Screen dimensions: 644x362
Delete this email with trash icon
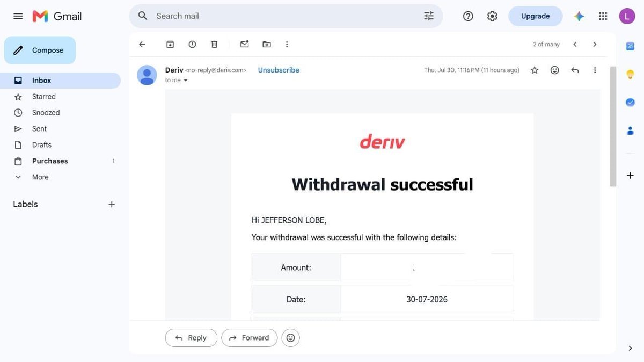(214, 44)
